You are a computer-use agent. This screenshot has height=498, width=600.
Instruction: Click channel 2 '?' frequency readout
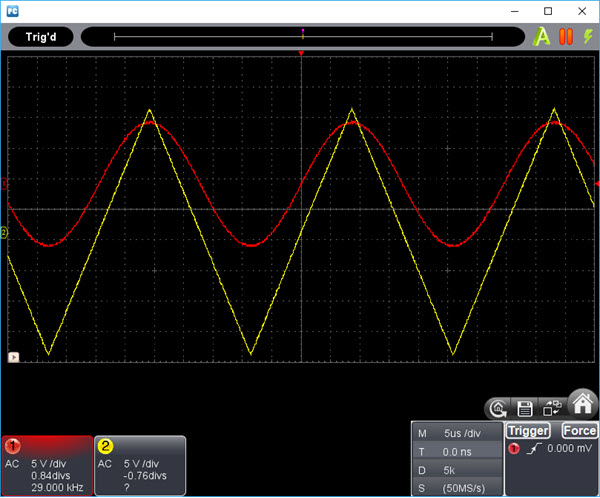pyautogui.click(x=127, y=488)
